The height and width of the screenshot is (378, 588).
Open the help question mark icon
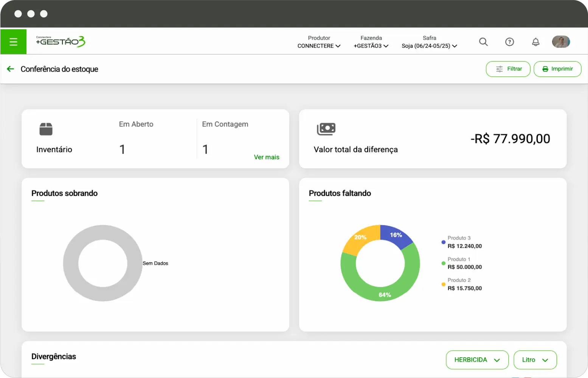[x=509, y=42]
